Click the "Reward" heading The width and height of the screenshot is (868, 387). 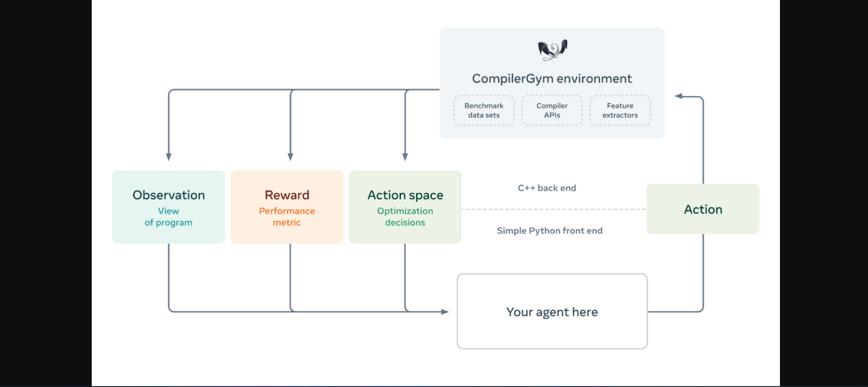287,195
